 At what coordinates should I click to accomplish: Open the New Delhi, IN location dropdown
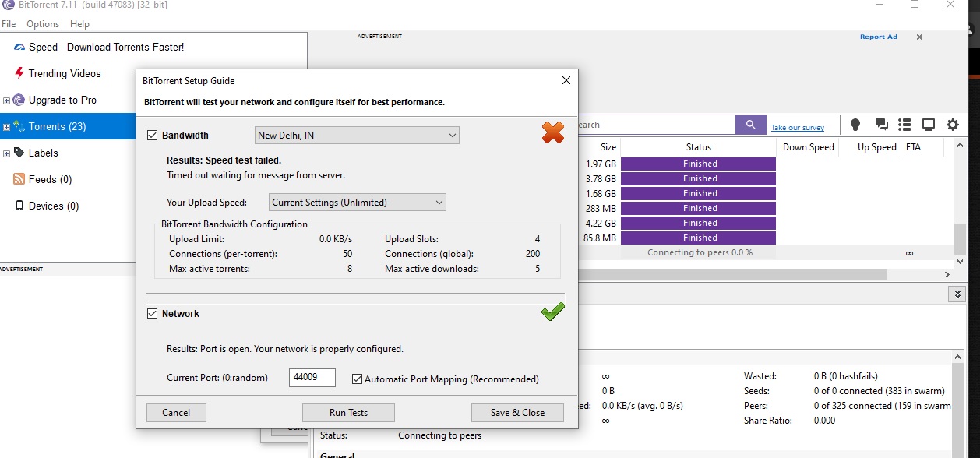pos(357,136)
